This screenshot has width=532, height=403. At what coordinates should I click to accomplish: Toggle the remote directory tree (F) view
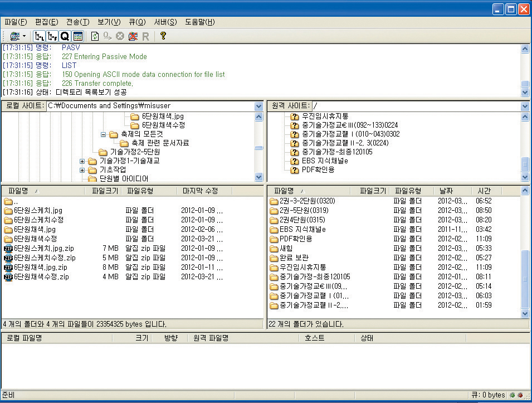tap(52, 36)
